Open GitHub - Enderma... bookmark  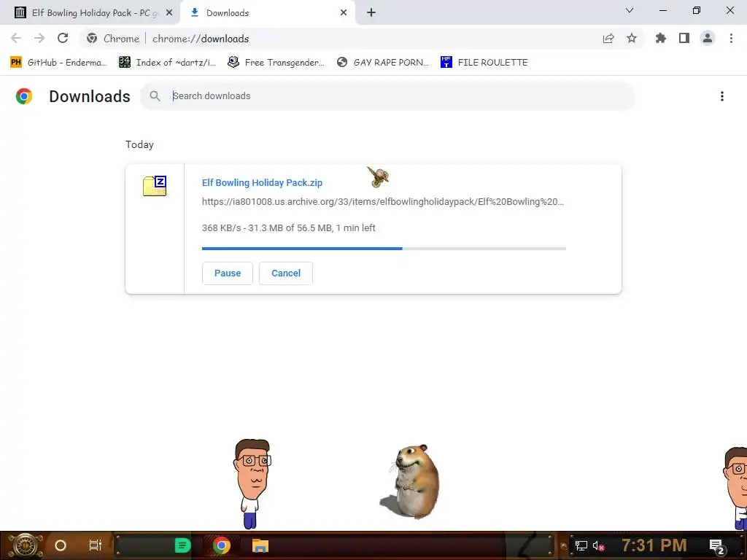58,63
